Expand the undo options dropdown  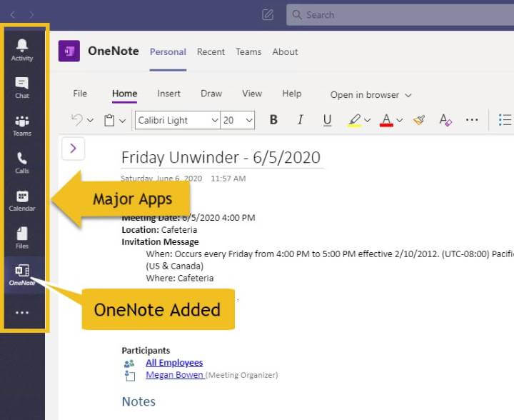tap(90, 121)
